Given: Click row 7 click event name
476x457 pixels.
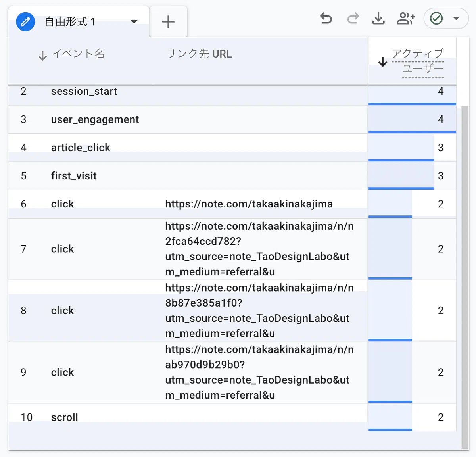Looking at the screenshot, I should [62, 249].
